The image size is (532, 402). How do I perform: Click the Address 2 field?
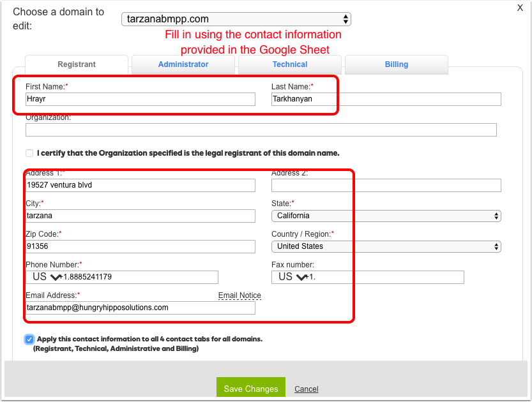pos(386,185)
